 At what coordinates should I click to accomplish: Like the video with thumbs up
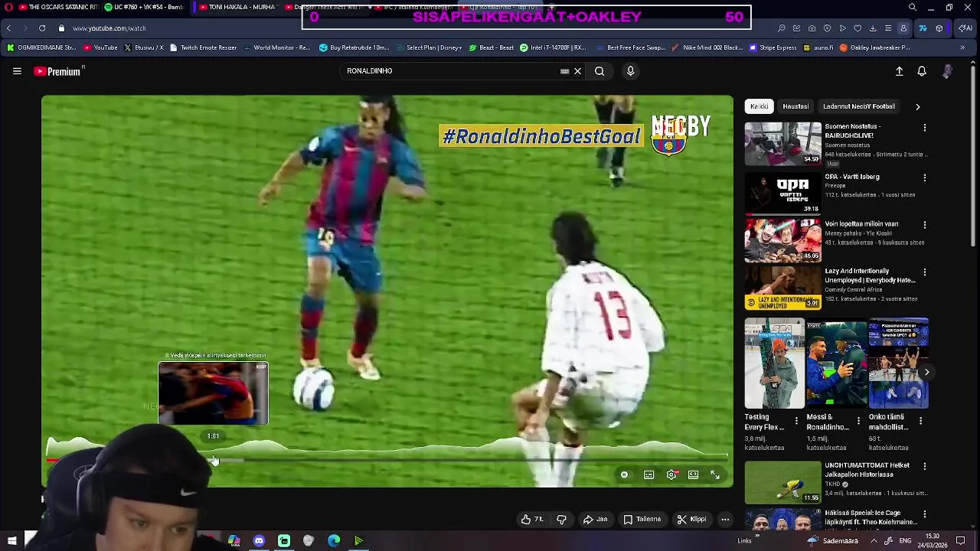532,520
